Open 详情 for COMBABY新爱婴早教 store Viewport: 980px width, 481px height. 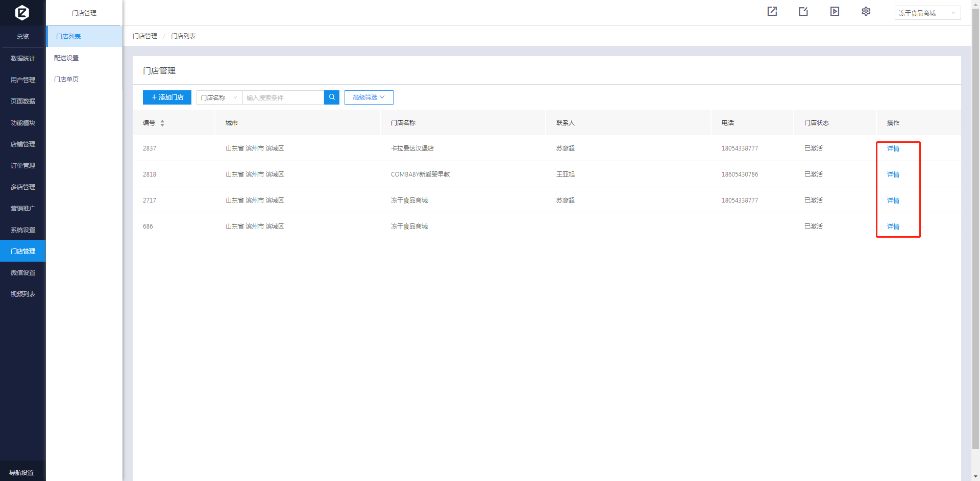pyautogui.click(x=893, y=174)
